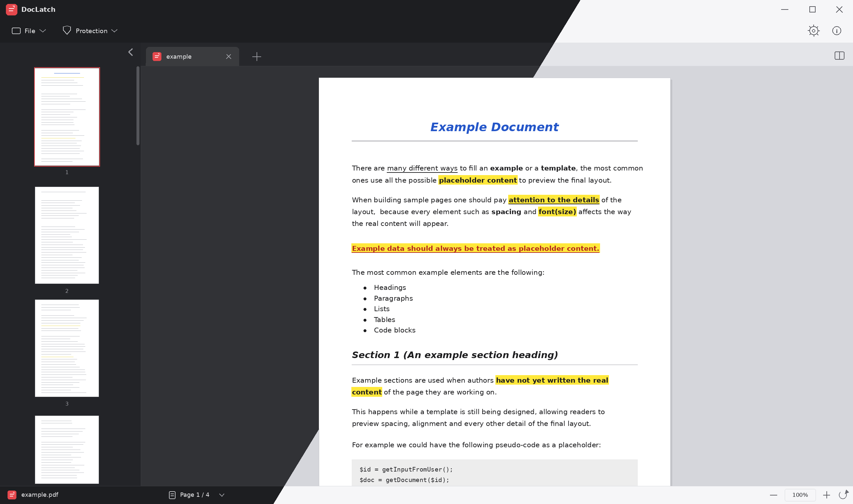This screenshot has height=504, width=853.
Task: Open the Protection menu
Action: 90,31
